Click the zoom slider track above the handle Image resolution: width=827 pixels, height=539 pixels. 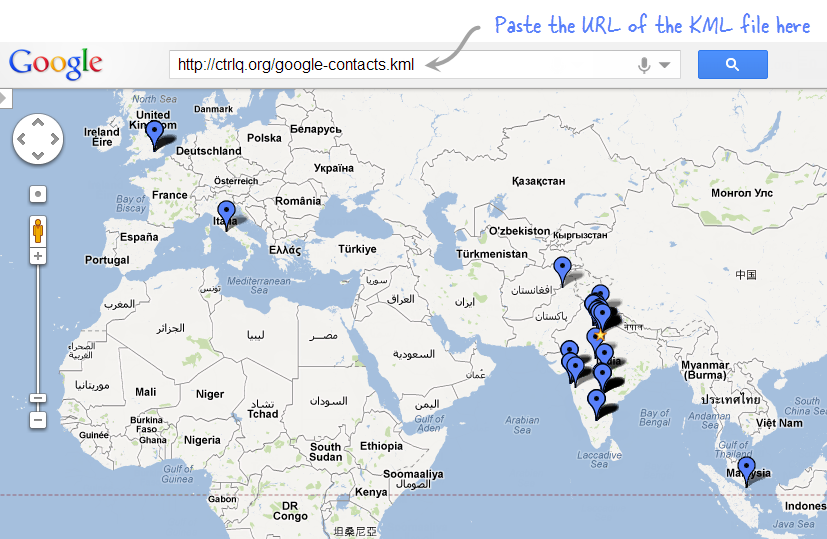tap(37, 328)
